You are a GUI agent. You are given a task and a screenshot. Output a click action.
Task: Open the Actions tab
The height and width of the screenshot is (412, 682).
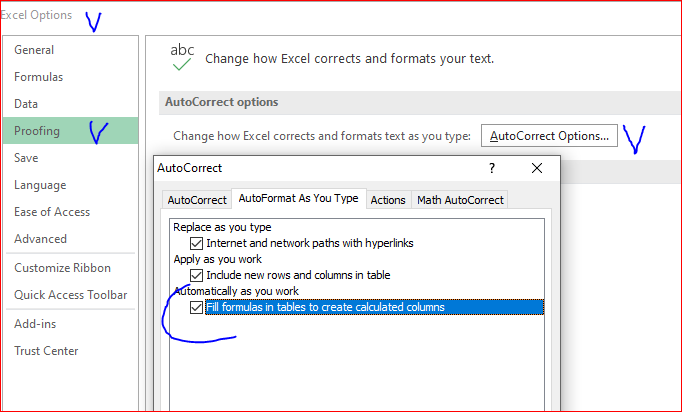point(388,200)
